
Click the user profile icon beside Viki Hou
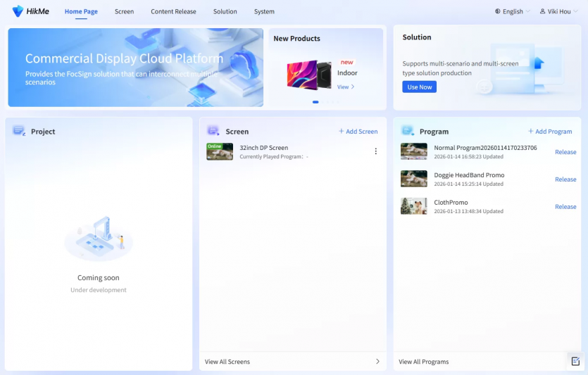coord(542,11)
